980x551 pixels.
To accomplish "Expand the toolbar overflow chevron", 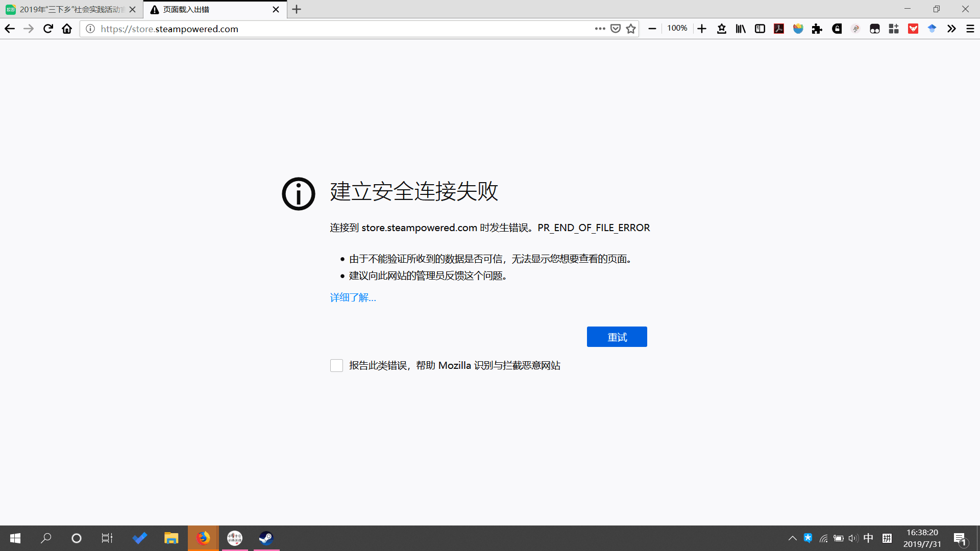I will click(x=951, y=29).
